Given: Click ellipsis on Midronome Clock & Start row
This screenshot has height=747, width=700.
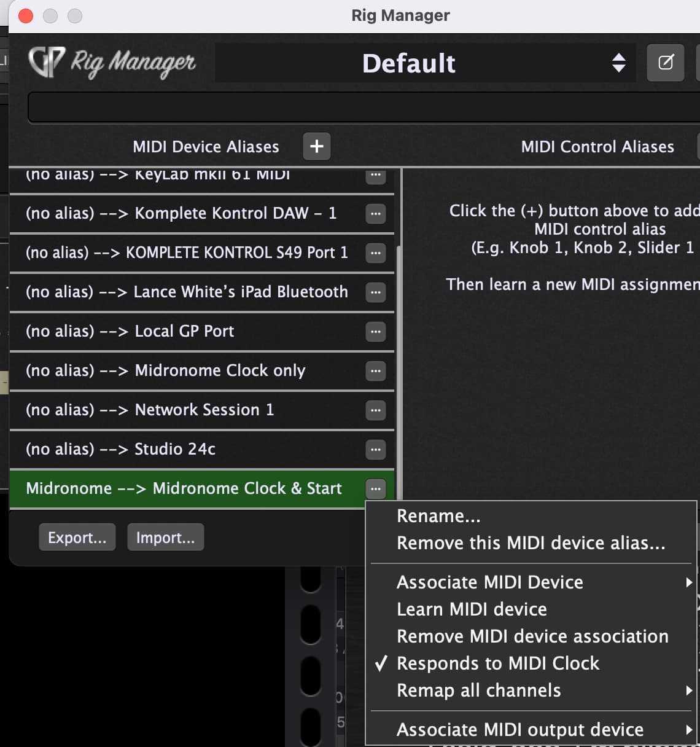Looking at the screenshot, I should (x=375, y=489).
